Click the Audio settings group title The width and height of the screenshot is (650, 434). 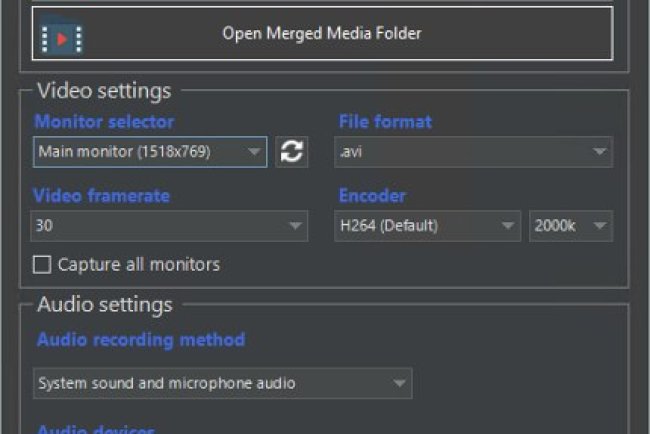coord(105,304)
